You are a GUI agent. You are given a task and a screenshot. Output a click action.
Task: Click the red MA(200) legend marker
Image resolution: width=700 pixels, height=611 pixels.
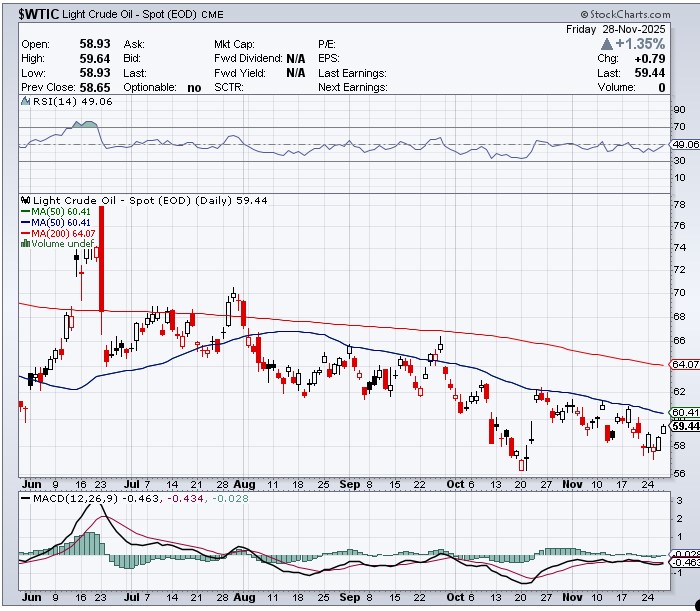pos(27,233)
